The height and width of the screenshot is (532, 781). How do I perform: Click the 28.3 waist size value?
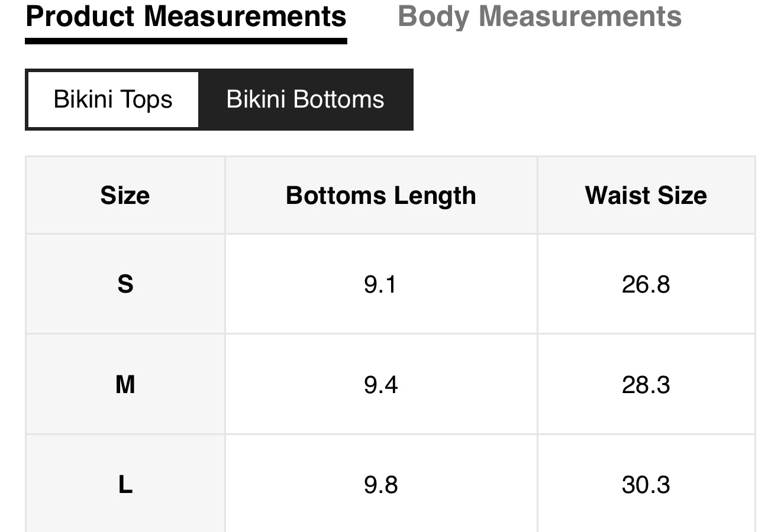tap(646, 385)
